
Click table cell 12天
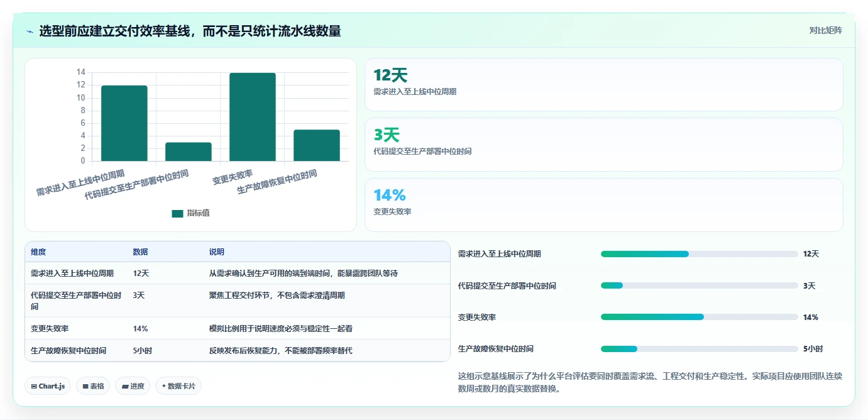[141, 274]
